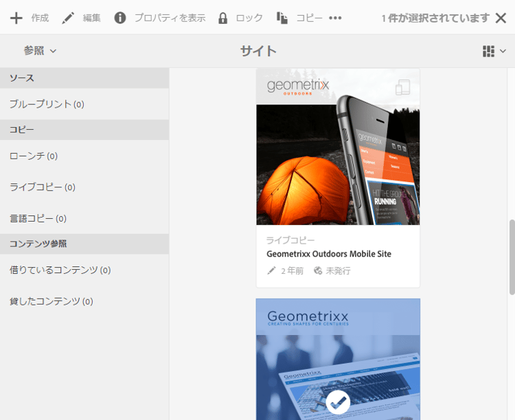Click device icon on Geometrixx Outdoors card
The image size is (515, 420).
point(402,87)
